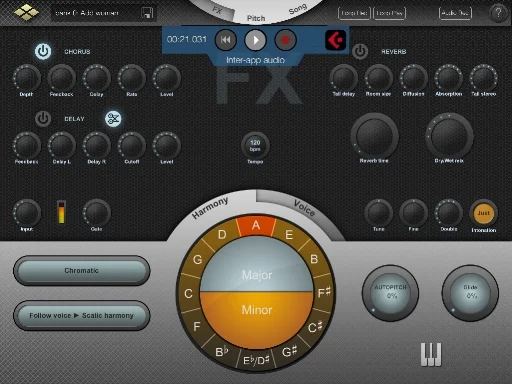Open the piano keyboard icon
The width and height of the screenshot is (512, 384).
coord(431,354)
